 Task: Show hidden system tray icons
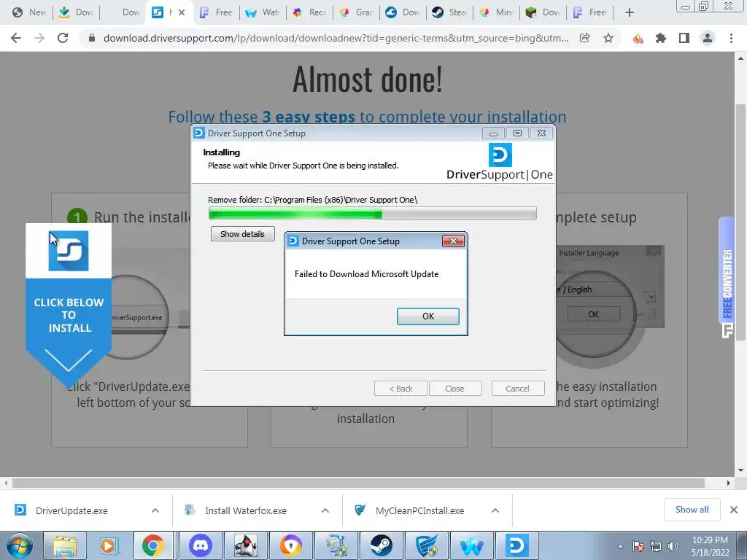[x=620, y=546]
